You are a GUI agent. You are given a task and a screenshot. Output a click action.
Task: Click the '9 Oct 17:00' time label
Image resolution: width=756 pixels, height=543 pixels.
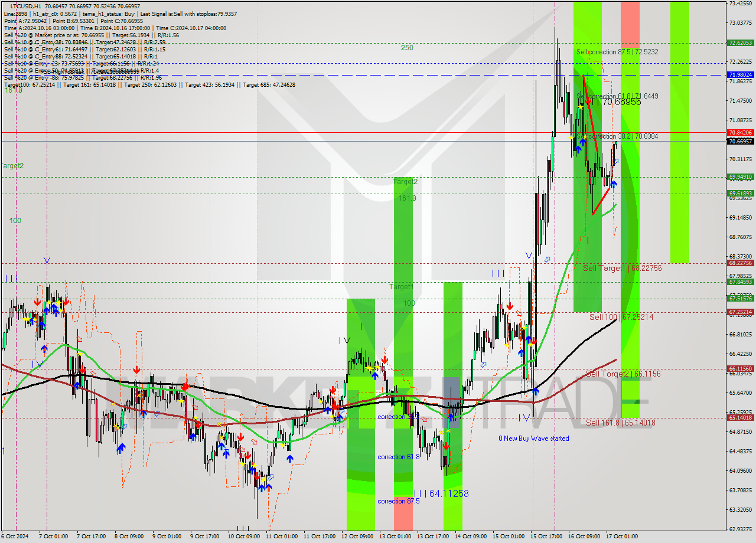(x=204, y=537)
